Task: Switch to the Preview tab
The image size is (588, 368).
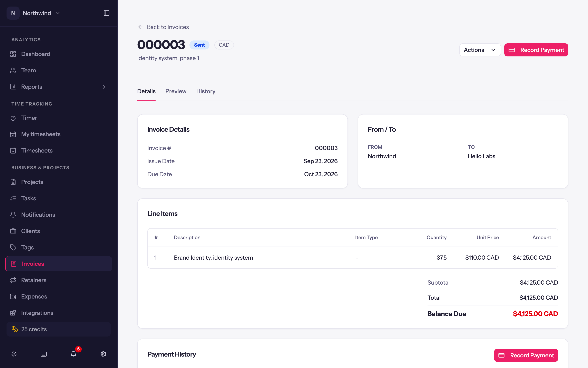Action: click(x=176, y=91)
